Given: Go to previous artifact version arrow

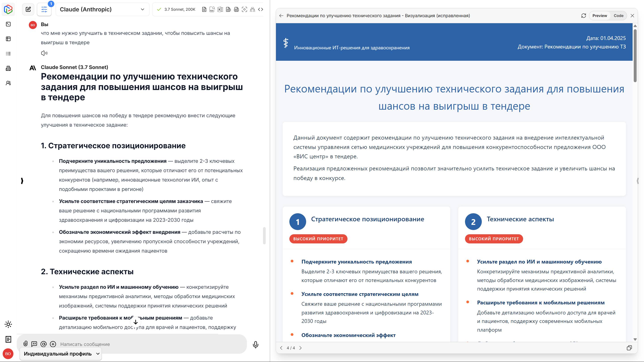Looking at the screenshot, I should click(281, 348).
